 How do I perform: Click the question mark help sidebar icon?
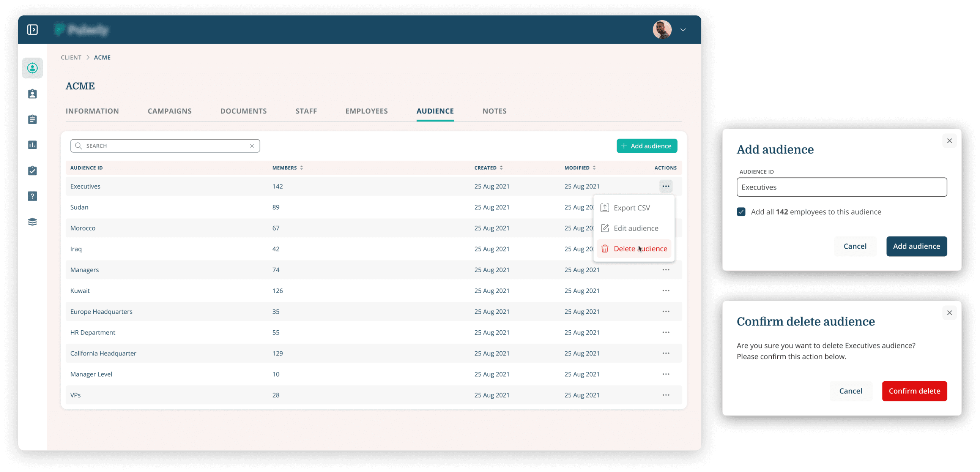coord(32,196)
